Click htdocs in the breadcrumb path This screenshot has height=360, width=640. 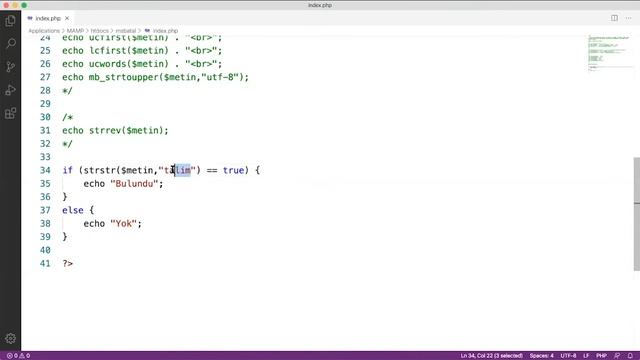click(x=100, y=31)
